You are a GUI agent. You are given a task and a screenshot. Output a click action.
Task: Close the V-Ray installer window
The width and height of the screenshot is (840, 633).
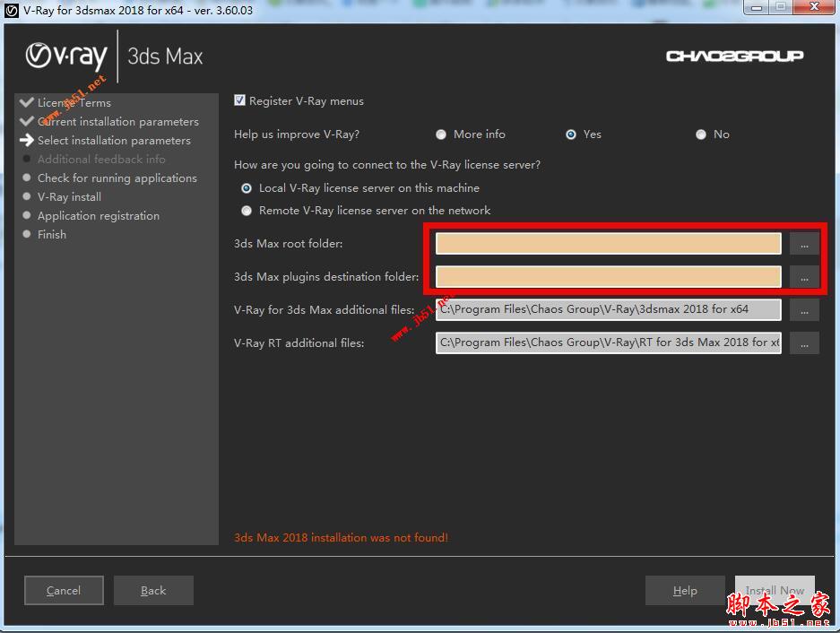(x=814, y=7)
